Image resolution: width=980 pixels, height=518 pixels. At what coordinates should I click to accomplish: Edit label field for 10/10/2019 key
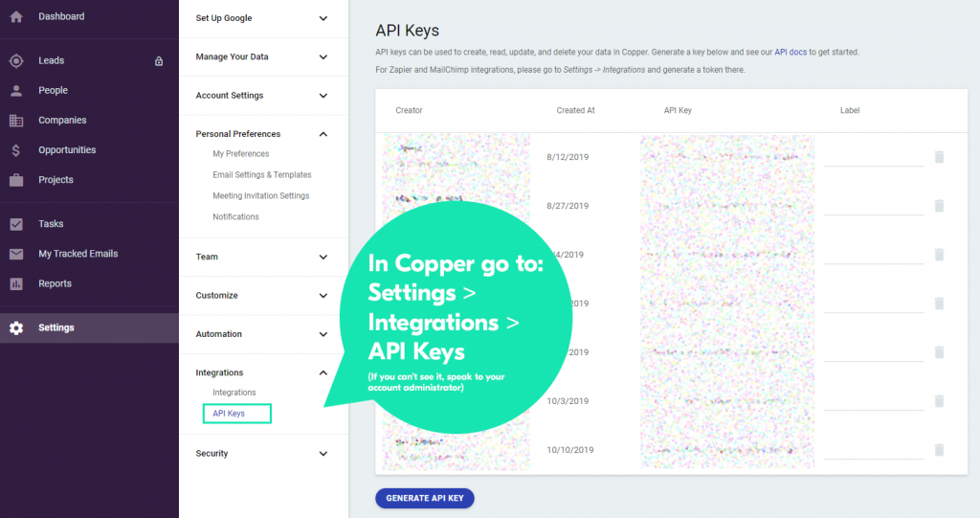click(873, 450)
